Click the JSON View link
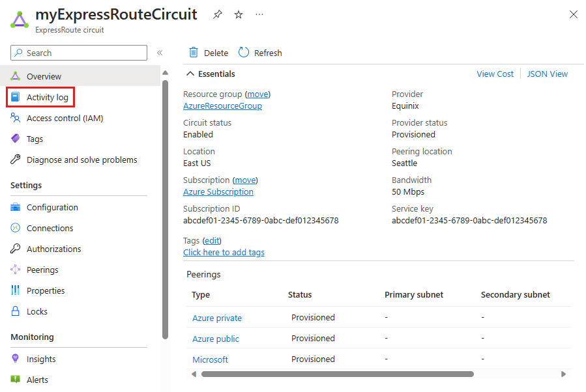Image resolution: width=586 pixels, height=392 pixels. pyautogui.click(x=547, y=74)
